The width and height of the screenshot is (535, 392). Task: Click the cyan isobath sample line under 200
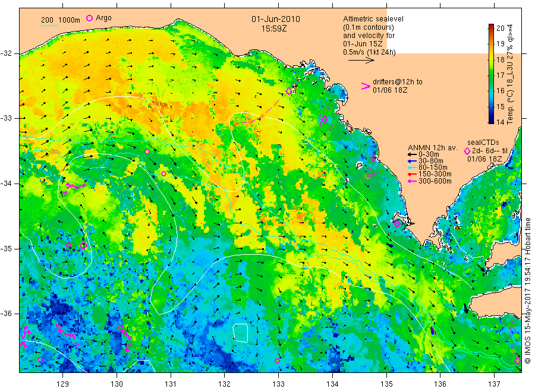click(x=49, y=25)
